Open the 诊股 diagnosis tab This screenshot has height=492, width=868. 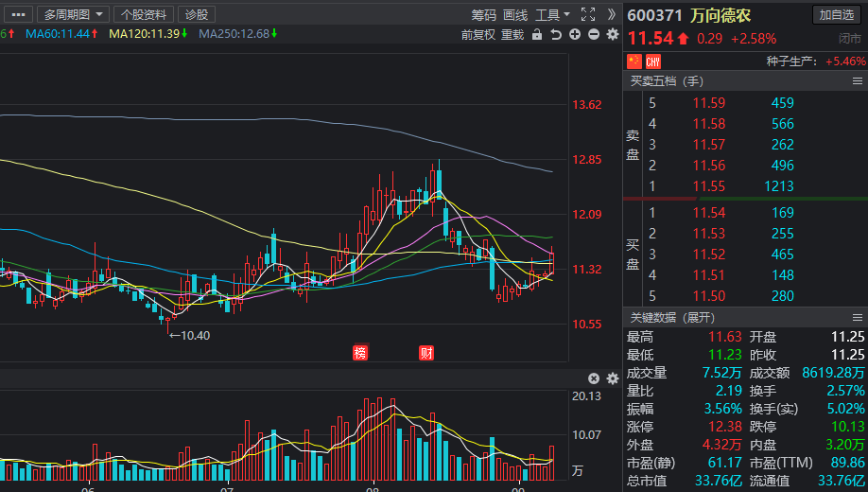(x=196, y=14)
